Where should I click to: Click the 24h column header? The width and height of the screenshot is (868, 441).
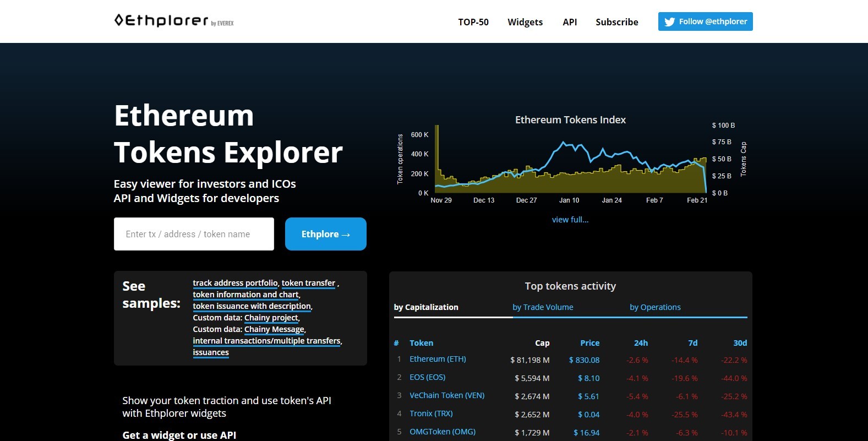pyautogui.click(x=641, y=343)
